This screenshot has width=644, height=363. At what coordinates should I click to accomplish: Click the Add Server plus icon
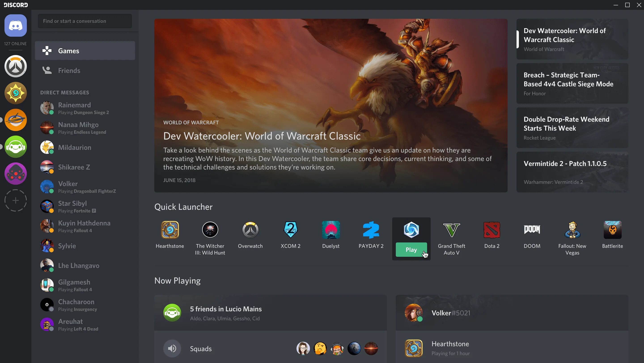click(x=16, y=200)
